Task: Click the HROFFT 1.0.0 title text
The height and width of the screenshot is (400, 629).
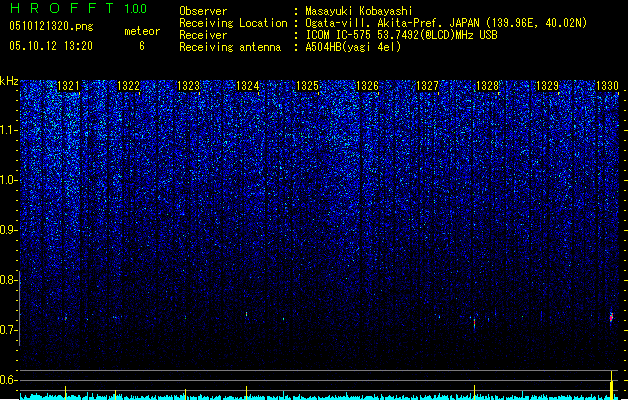Action: point(78,8)
